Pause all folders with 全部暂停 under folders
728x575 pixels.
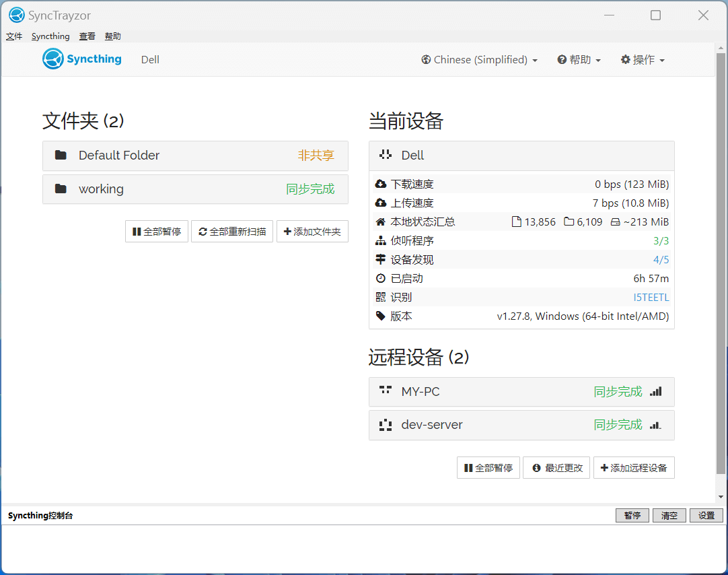pos(157,232)
